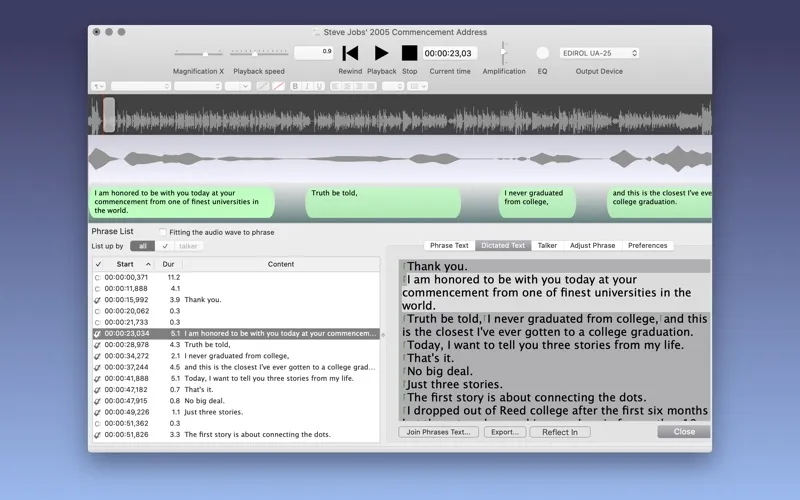
Task: Sort by the Start column header
Action: tap(129, 264)
